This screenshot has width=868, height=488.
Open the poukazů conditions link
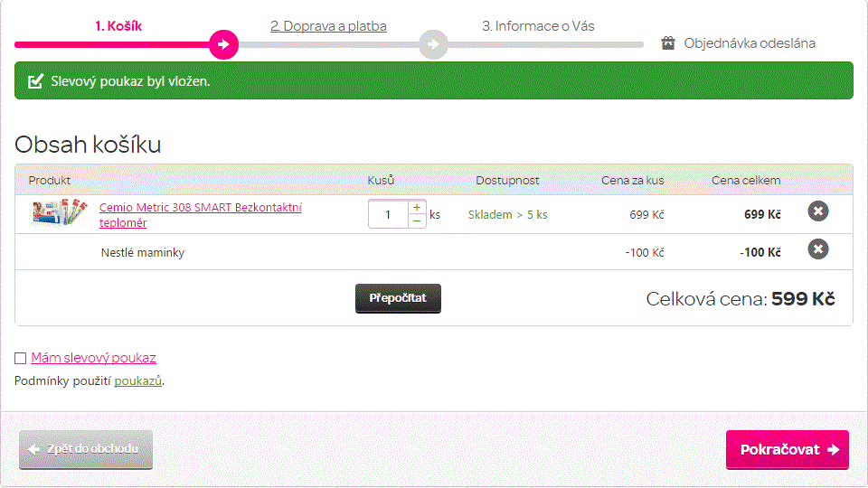pyautogui.click(x=138, y=381)
